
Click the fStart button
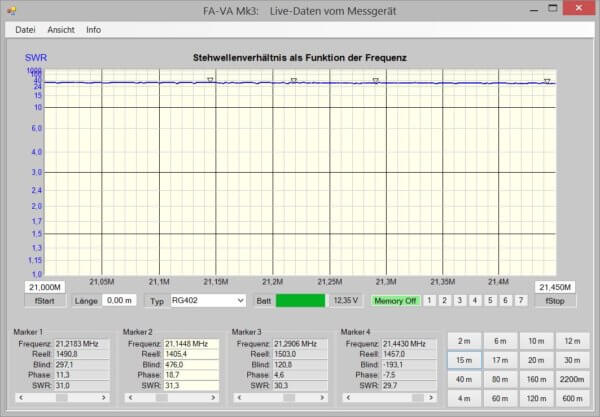tap(45, 301)
